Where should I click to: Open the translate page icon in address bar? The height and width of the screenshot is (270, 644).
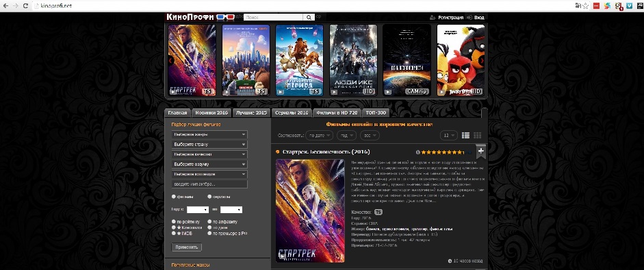pyautogui.click(x=578, y=5)
